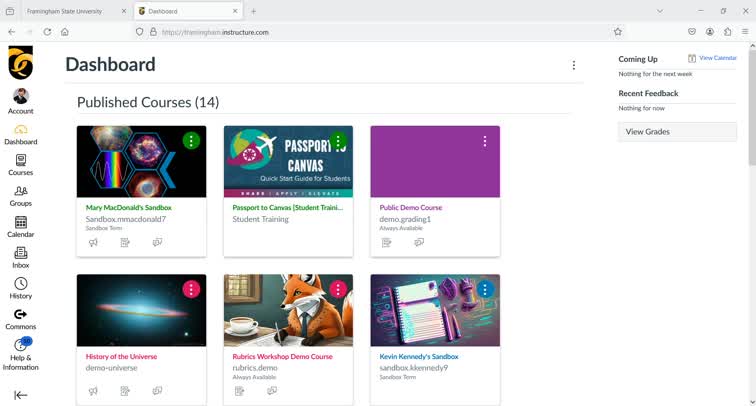Open Assignments for Public Demo Course
This screenshot has width=756, height=406.
387,242
